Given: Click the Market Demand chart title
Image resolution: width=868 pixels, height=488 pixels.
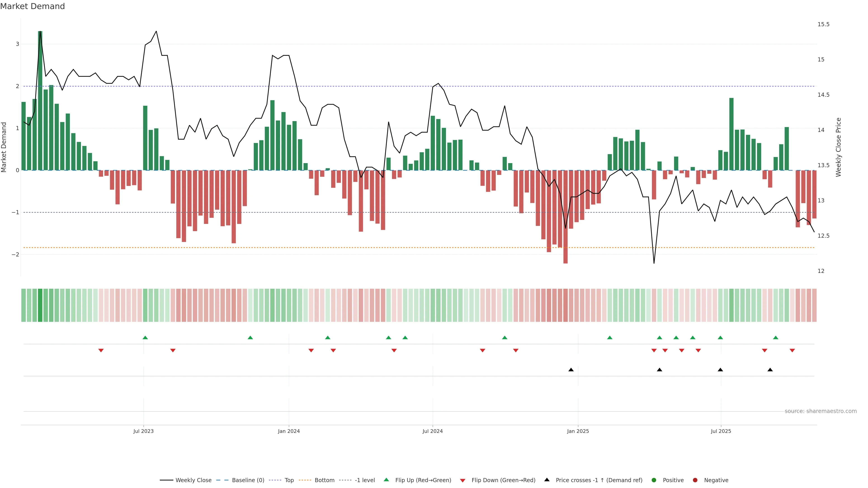Looking at the screenshot, I should 32,6.
